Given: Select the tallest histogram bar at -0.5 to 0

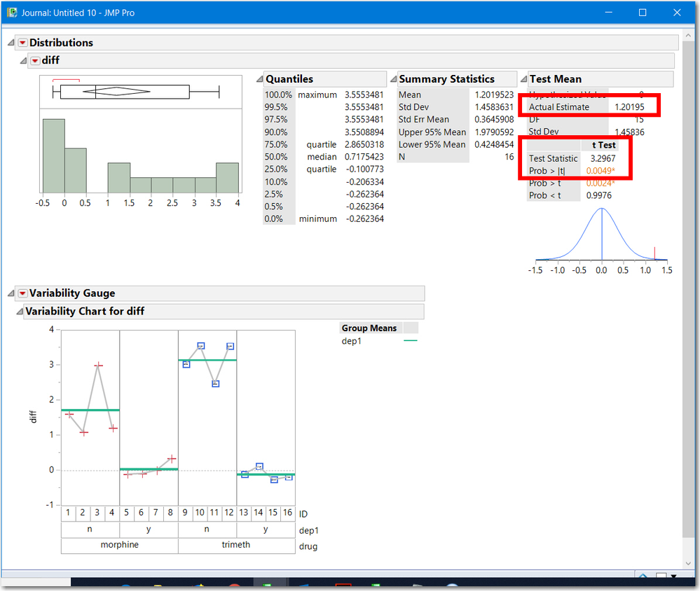Looking at the screenshot, I should pos(53,155).
